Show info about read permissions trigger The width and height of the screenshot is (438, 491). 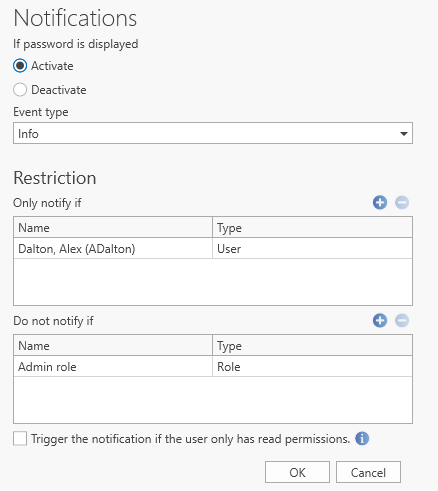point(362,438)
